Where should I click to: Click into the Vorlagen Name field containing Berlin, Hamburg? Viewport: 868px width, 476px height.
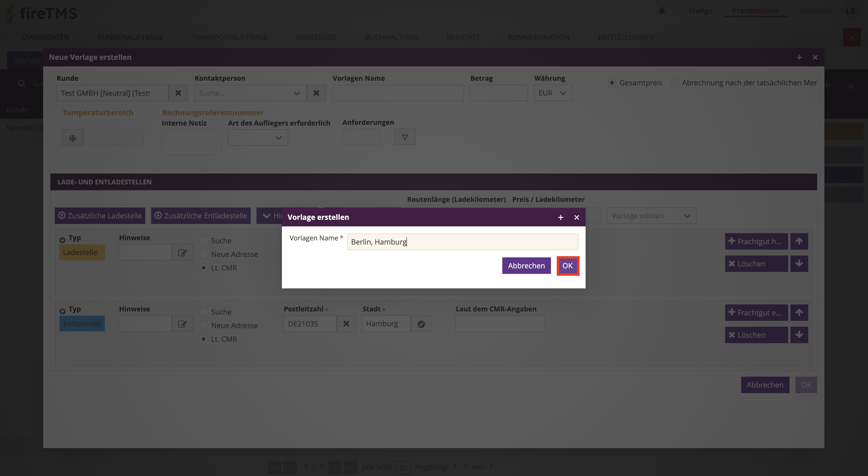tap(463, 242)
